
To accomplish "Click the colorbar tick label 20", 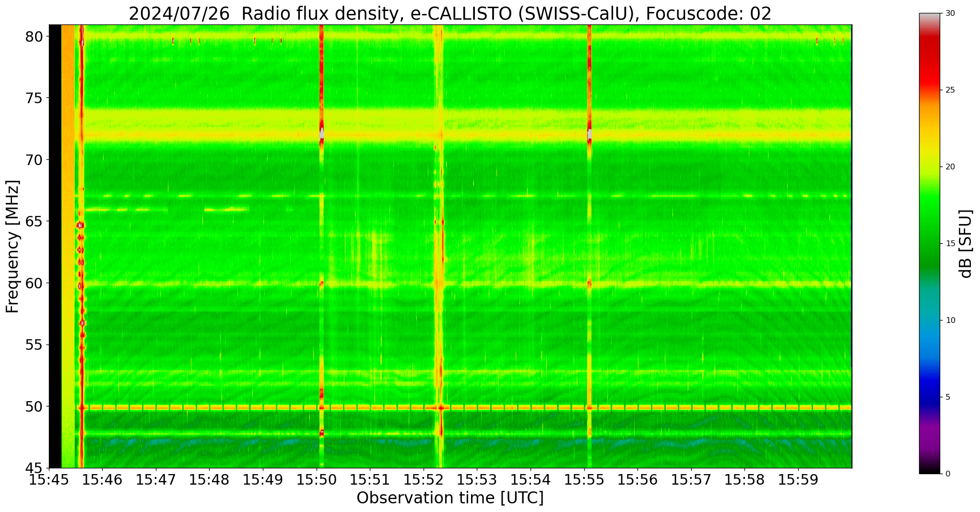I will pyautogui.click(x=950, y=167).
